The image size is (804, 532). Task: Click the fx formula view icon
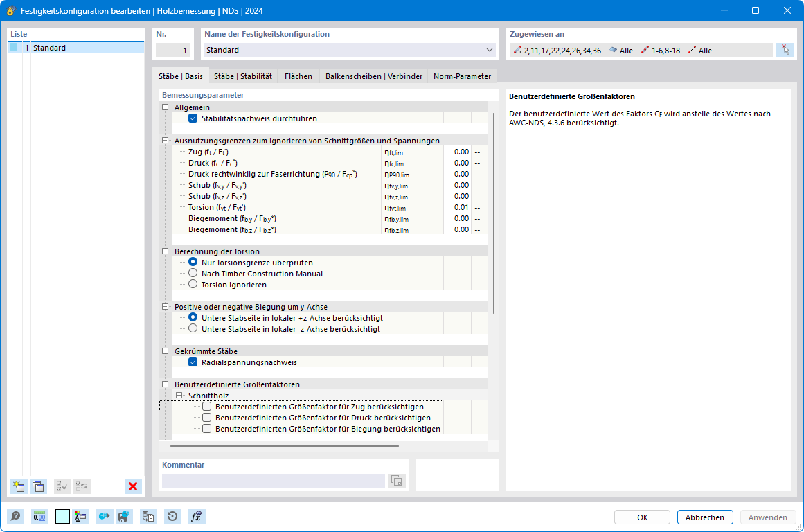[x=197, y=516]
